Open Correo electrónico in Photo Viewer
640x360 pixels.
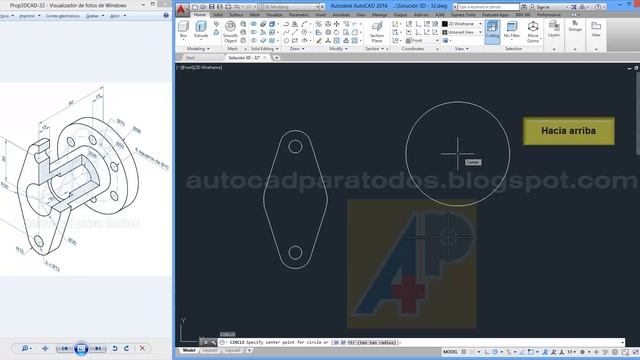62,16
